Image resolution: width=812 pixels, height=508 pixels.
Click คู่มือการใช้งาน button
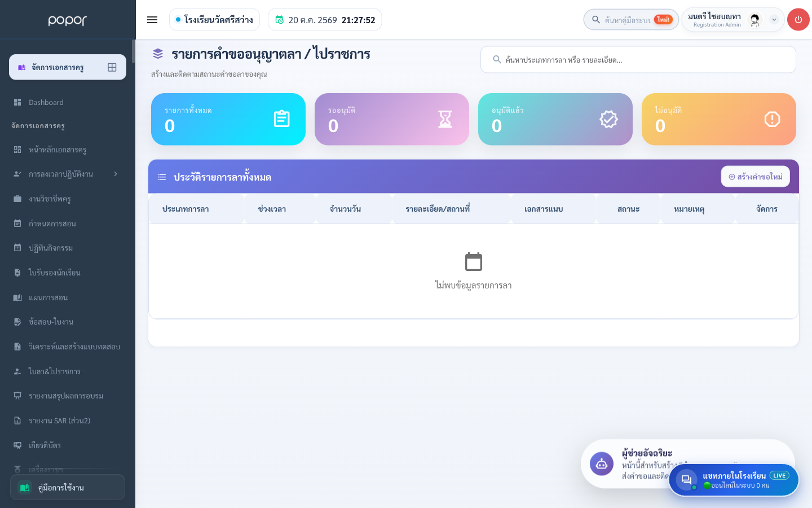(x=68, y=487)
